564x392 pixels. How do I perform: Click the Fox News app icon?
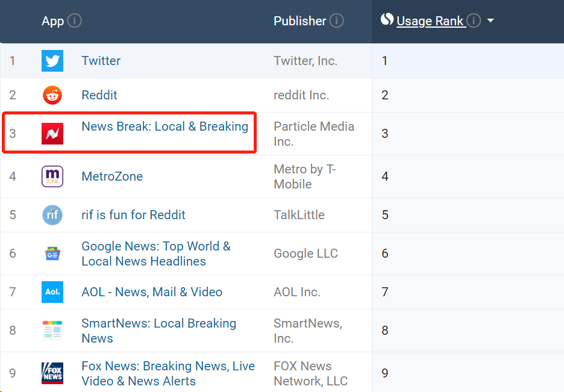pyautogui.click(x=52, y=373)
